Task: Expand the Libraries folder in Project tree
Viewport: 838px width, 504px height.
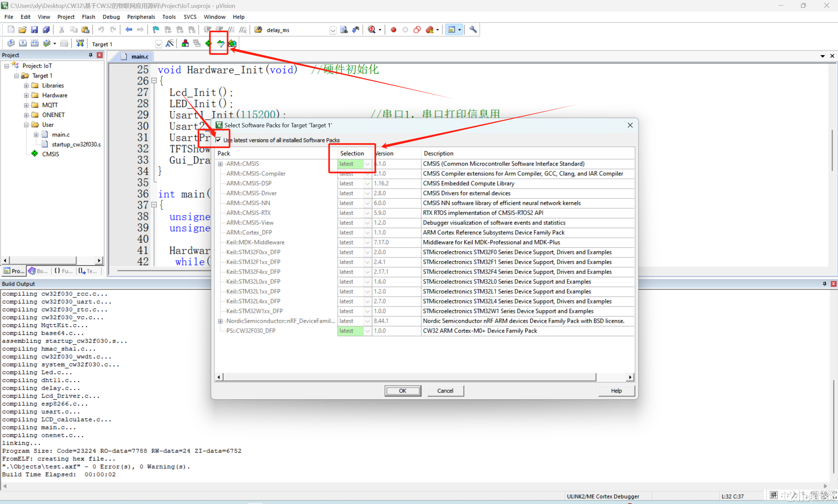Action: [x=26, y=86]
